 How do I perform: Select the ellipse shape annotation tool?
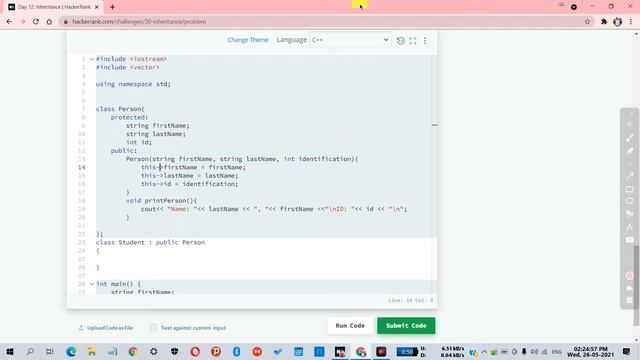629,201
